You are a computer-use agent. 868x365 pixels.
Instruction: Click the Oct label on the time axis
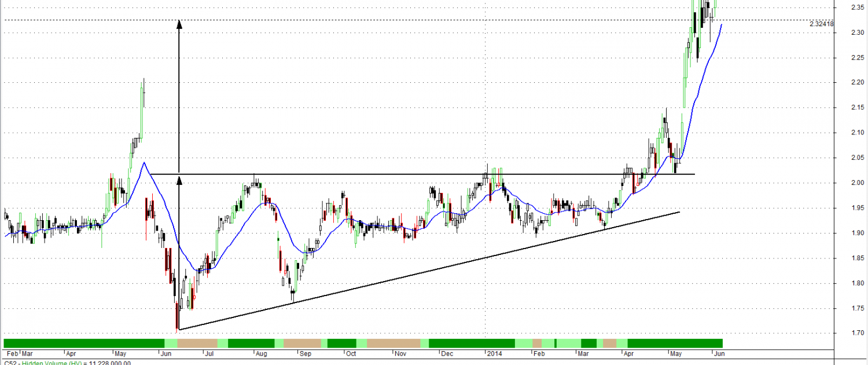point(351,353)
